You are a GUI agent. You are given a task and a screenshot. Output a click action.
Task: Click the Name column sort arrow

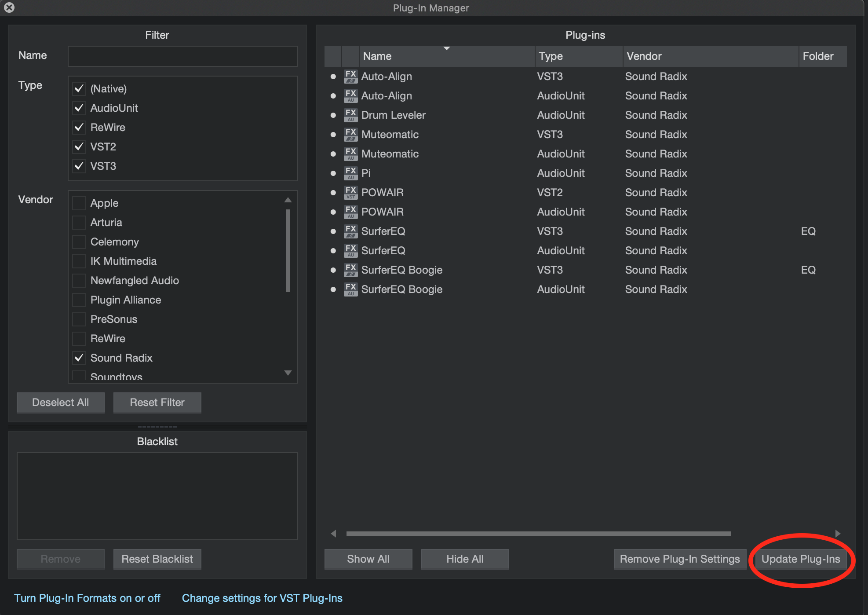click(x=446, y=48)
